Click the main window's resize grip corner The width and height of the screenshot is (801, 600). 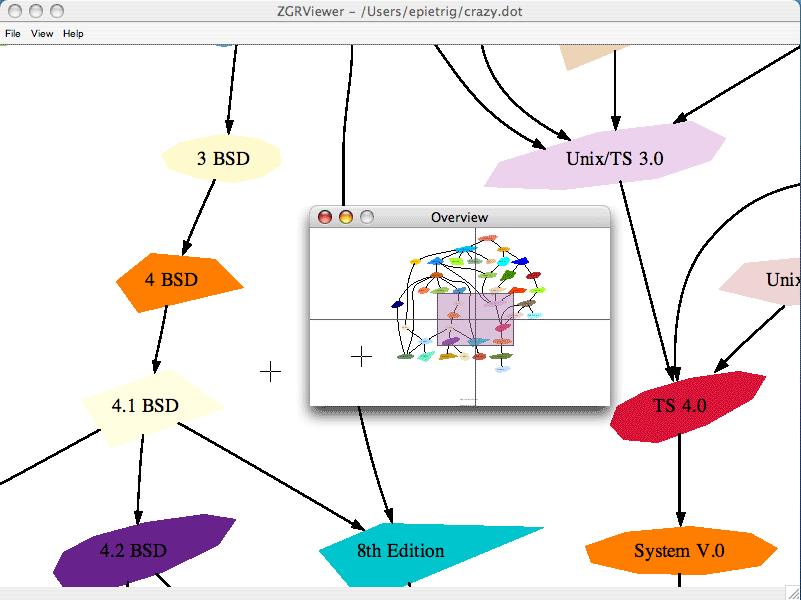(793, 592)
